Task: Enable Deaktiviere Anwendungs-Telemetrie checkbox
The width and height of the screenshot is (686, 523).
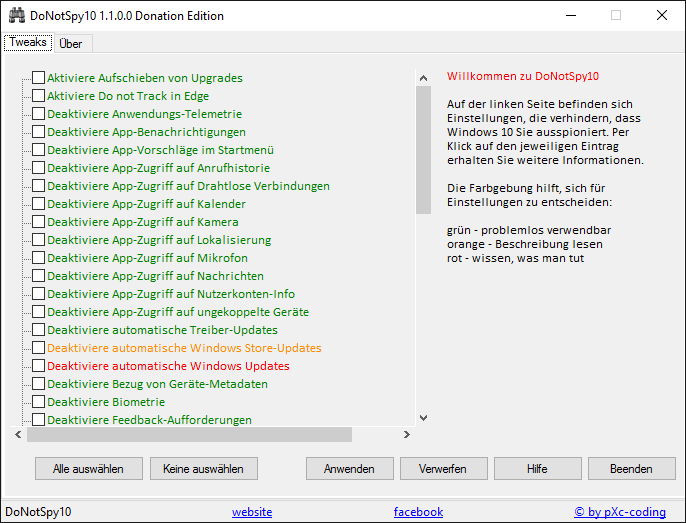Action: (x=38, y=113)
